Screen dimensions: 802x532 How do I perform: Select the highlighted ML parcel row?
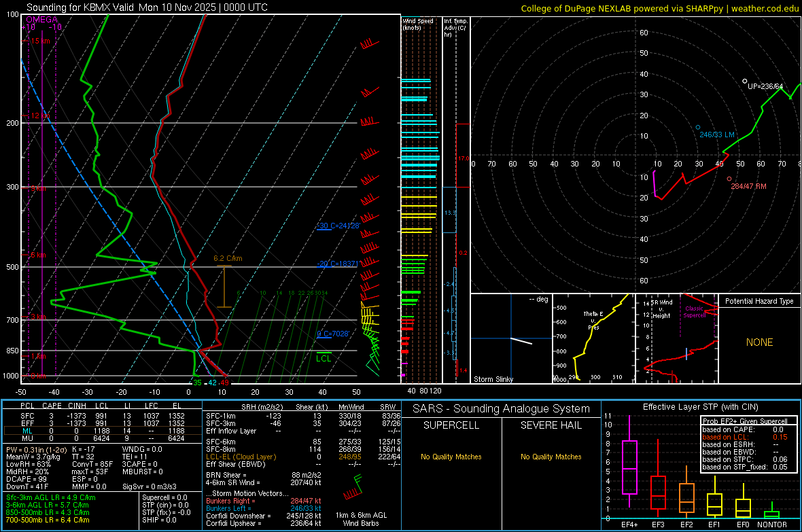tap(103, 431)
